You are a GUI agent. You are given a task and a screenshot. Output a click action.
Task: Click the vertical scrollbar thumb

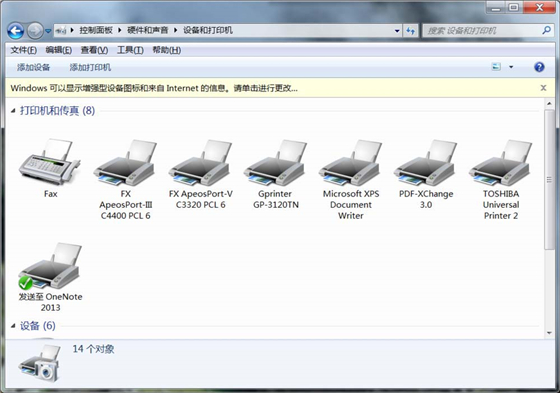tap(549, 180)
